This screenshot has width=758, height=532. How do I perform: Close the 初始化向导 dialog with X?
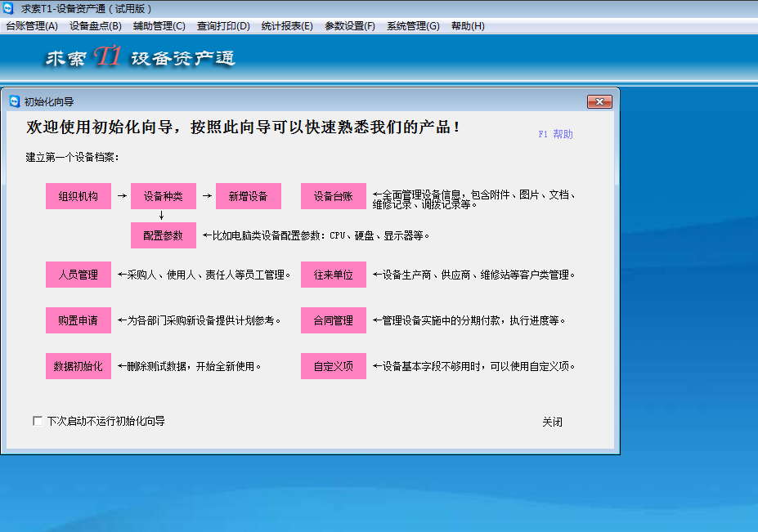pyautogui.click(x=599, y=101)
